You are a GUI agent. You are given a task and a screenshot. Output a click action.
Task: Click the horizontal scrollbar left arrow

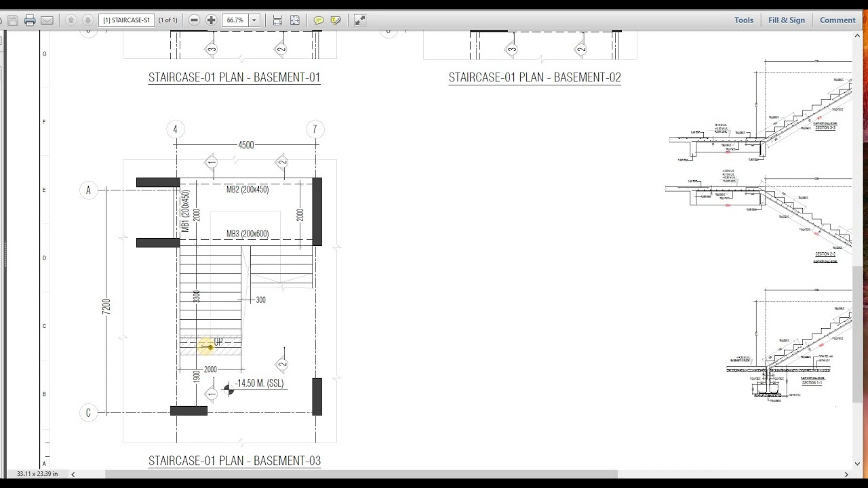(73, 474)
